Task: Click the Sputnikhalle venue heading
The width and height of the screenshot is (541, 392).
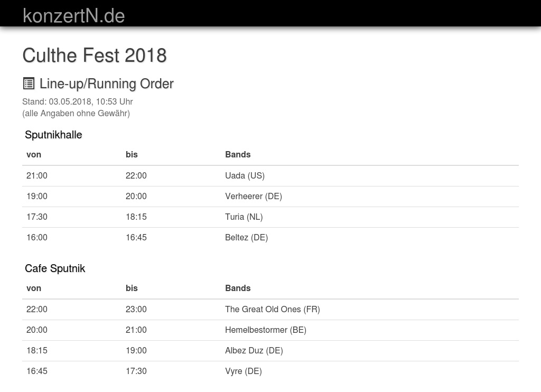Action: (x=53, y=135)
